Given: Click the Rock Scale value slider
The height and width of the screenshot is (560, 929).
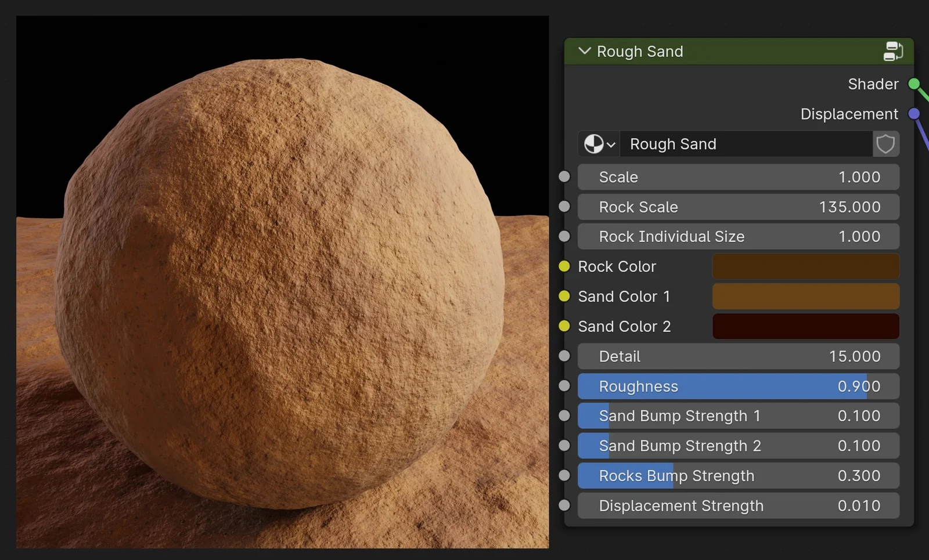Looking at the screenshot, I should click(737, 207).
